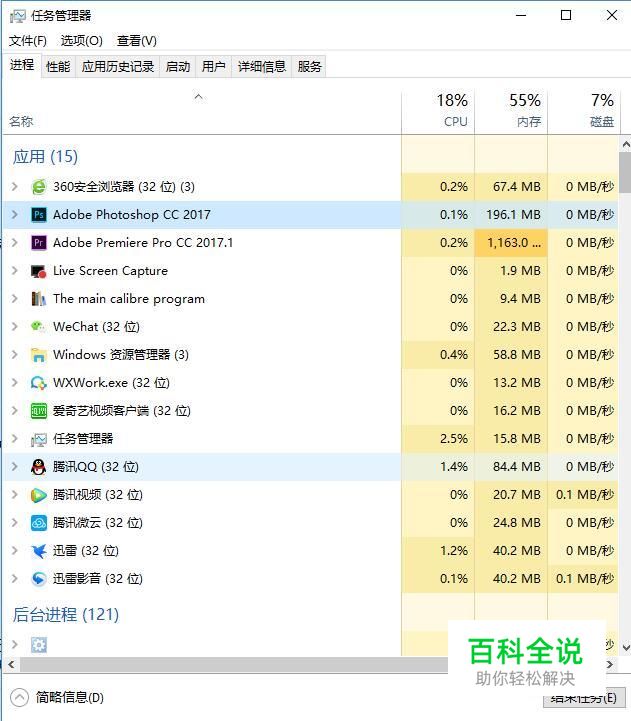Expand Windows 资源管理器 (3) group

pyautogui.click(x=15, y=355)
